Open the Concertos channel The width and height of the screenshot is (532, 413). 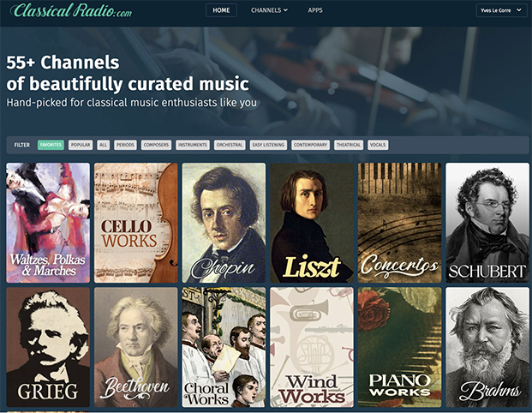pyautogui.click(x=399, y=222)
